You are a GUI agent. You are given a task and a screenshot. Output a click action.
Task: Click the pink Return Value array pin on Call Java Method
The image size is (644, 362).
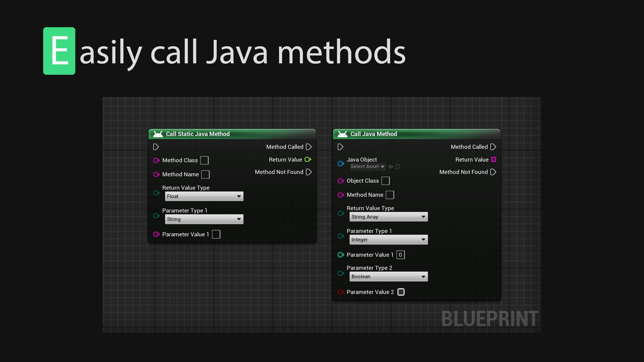point(493,159)
